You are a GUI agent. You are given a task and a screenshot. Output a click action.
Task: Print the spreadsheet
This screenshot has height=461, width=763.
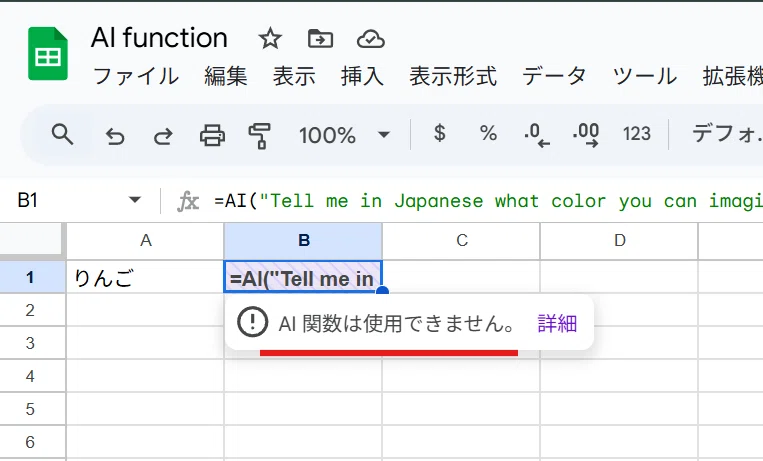(213, 135)
